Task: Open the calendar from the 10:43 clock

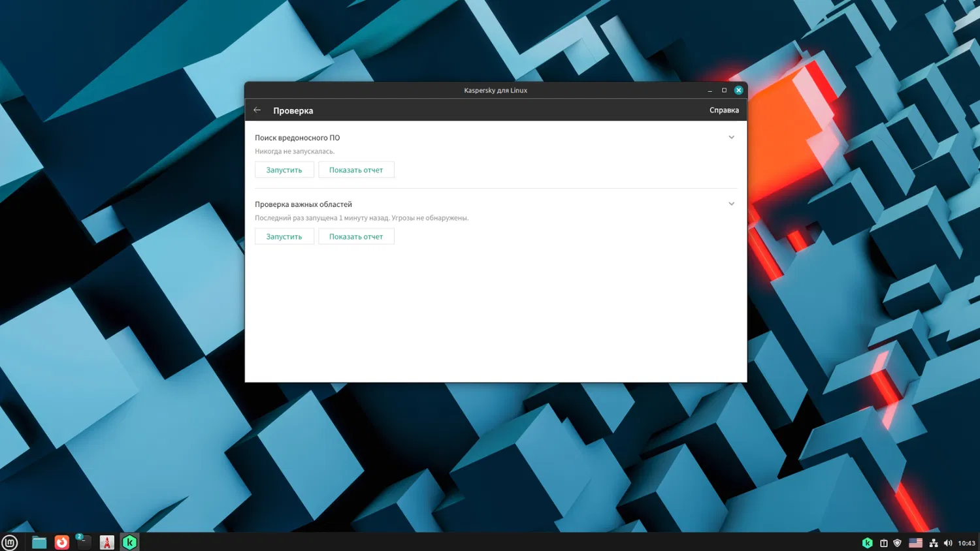Action: click(966, 543)
